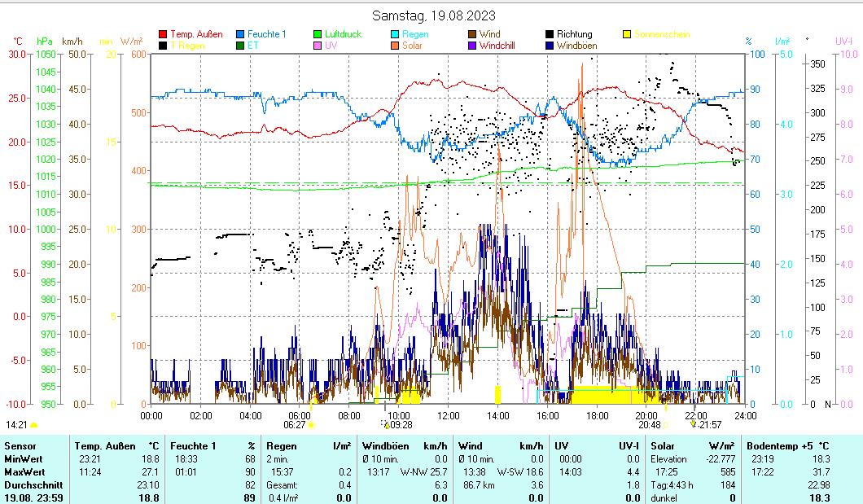Click the °C axis unit label

coord(18,42)
